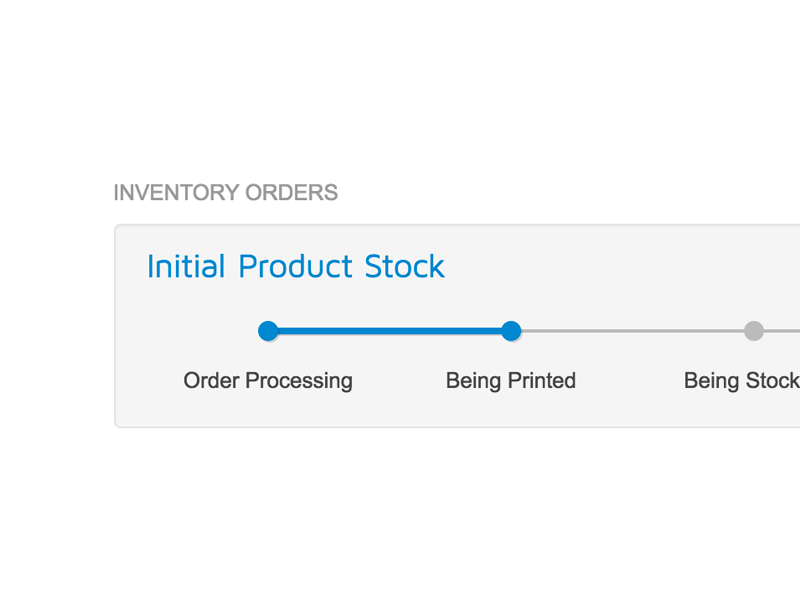
Task: Click the word "Printed" in second step label
Action: point(542,381)
